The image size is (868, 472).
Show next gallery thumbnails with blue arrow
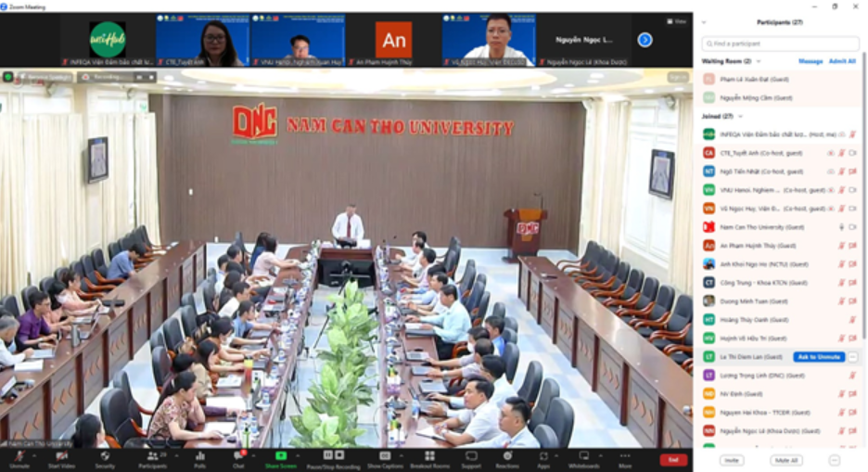coord(645,40)
